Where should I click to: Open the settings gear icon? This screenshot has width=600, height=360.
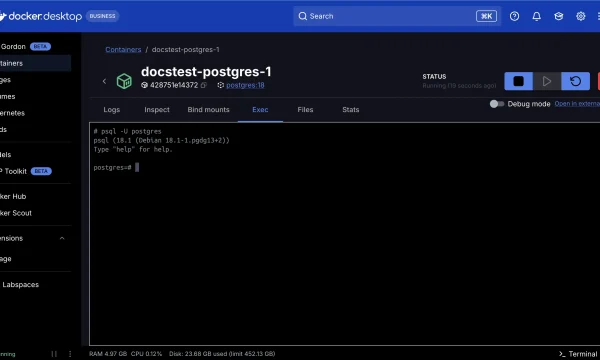pyautogui.click(x=580, y=16)
